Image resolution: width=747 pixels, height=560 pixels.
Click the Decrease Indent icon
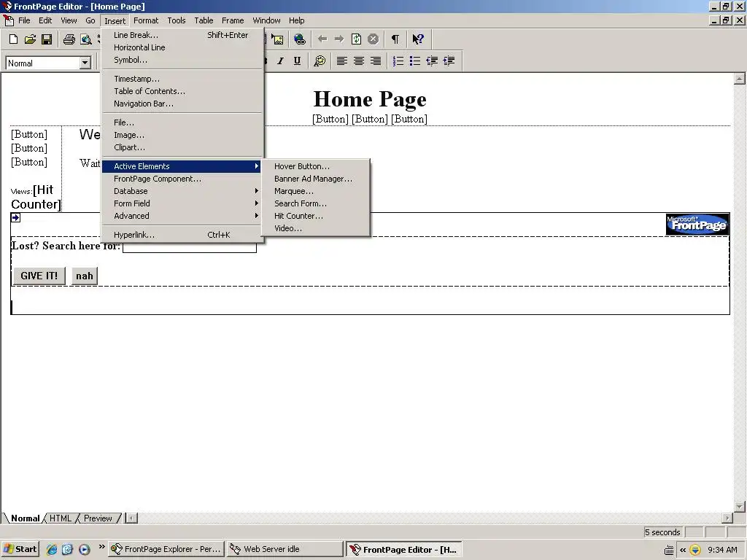(x=432, y=61)
